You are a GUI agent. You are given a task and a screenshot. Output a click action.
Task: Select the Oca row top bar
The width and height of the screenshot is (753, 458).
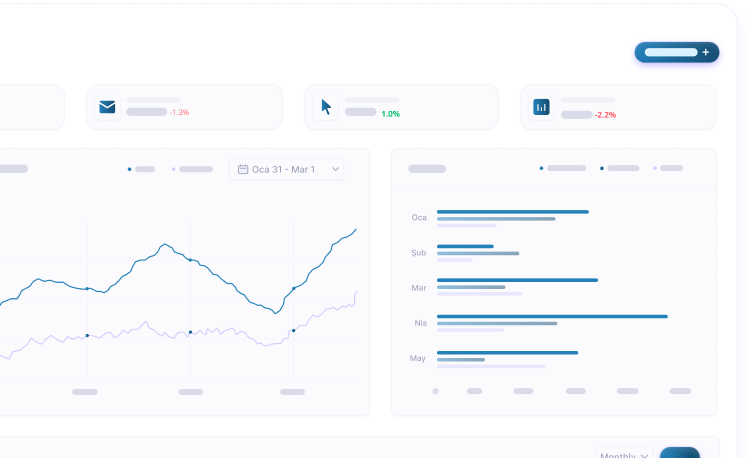[512, 212]
